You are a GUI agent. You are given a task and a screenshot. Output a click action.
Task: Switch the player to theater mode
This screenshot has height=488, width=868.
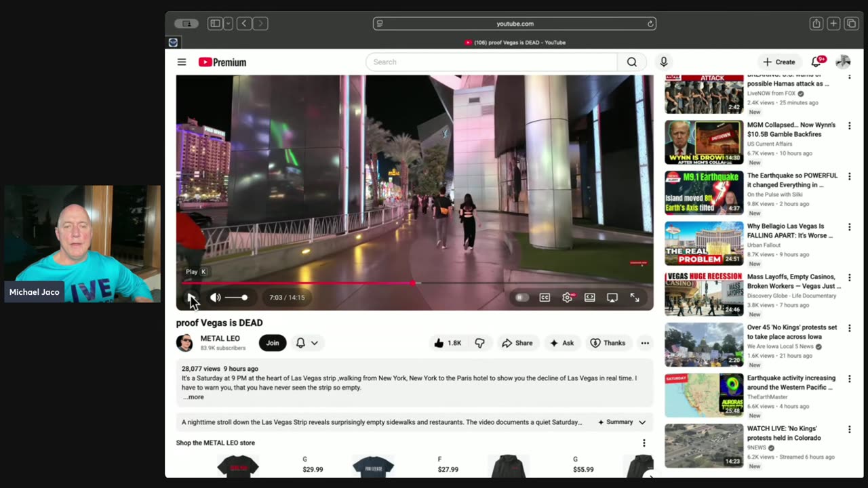pos(590,298)
